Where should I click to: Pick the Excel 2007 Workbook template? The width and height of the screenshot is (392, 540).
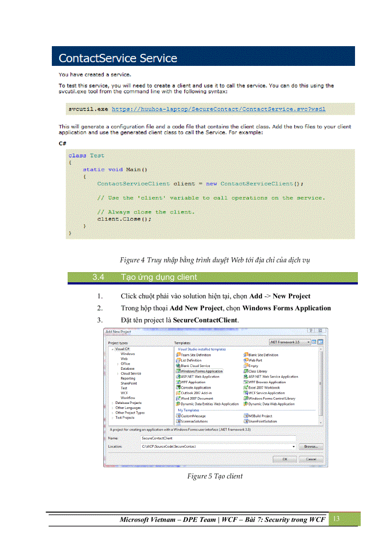[265, 388]
